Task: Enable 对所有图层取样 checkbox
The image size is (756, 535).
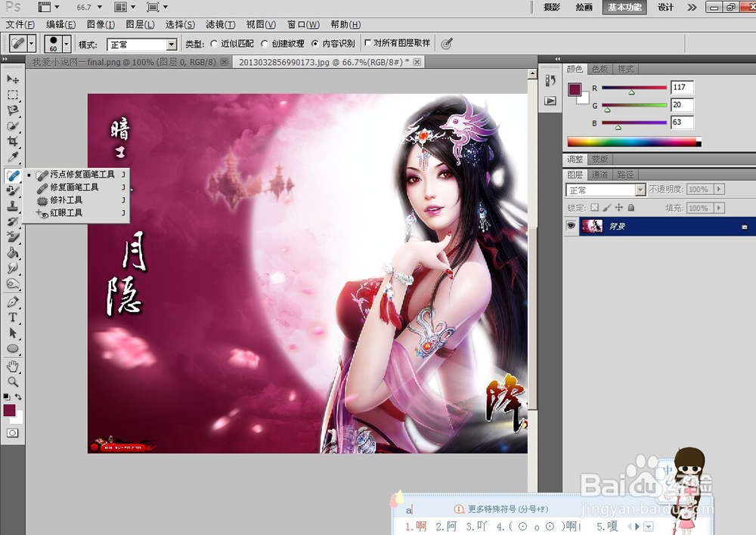Action: (x=368, y=43)
